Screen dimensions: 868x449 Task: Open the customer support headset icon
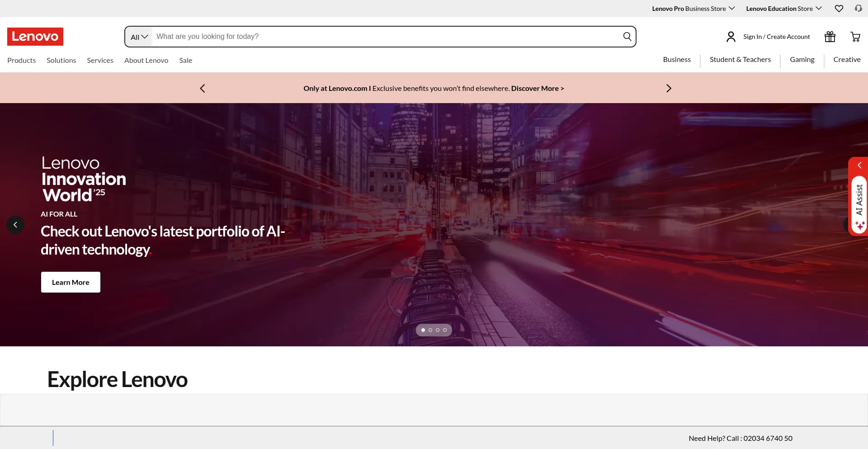coord(858,9)
